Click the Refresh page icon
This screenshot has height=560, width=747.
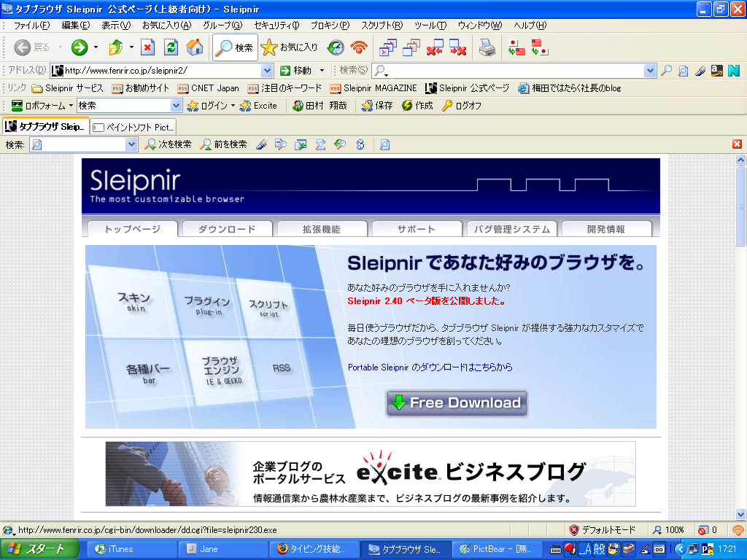171,47
